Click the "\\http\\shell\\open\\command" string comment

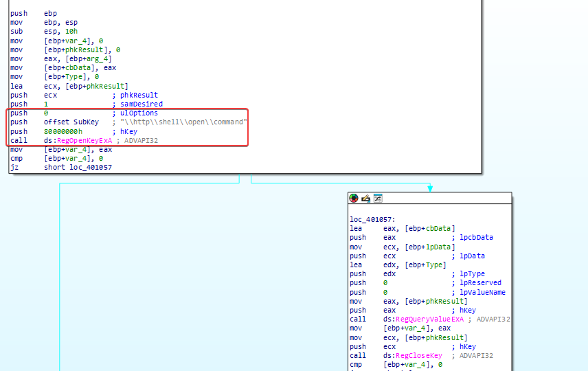pos(184,122)
